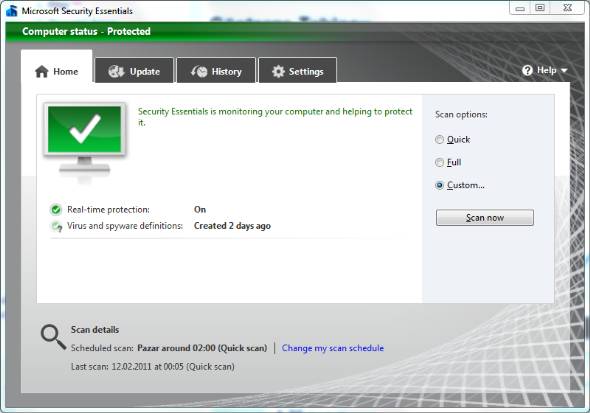Minimize the Security Essentials window

[520, 8]
